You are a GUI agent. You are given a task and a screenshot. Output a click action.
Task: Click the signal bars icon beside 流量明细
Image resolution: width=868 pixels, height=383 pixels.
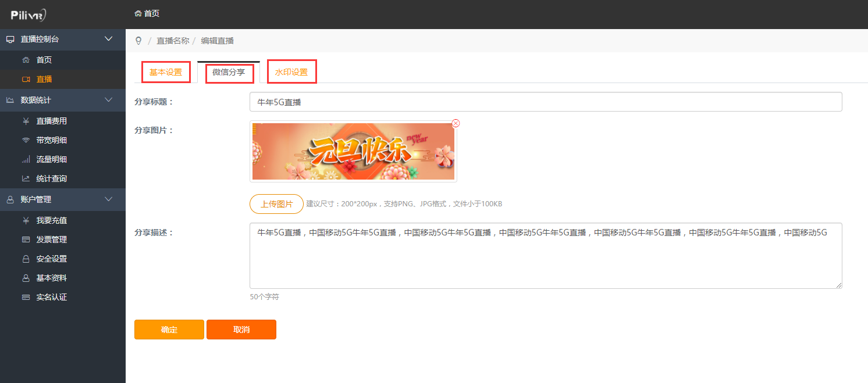point(26,159)
